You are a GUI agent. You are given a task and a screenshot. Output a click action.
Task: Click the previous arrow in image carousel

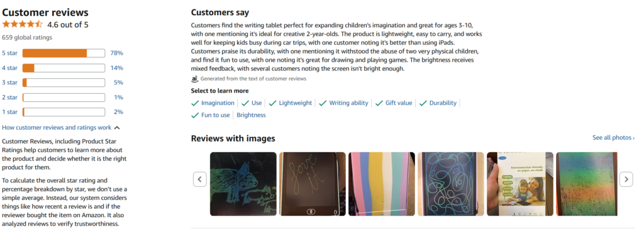199,179
